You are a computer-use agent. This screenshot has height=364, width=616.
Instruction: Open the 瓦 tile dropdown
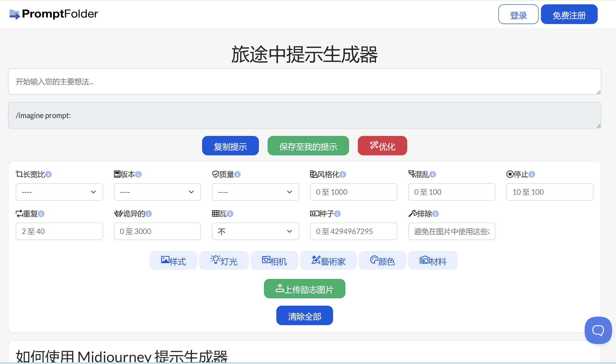255,231
